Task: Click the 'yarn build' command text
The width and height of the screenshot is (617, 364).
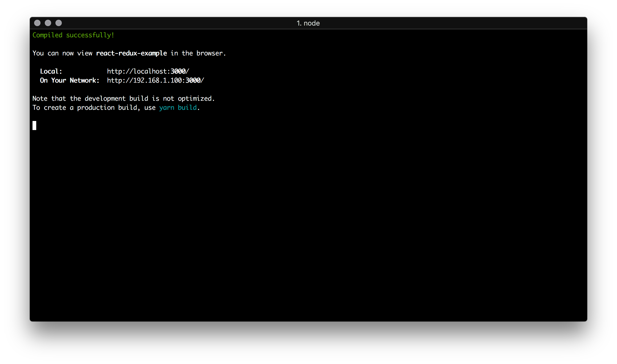Action: click(x=178, y=108)
